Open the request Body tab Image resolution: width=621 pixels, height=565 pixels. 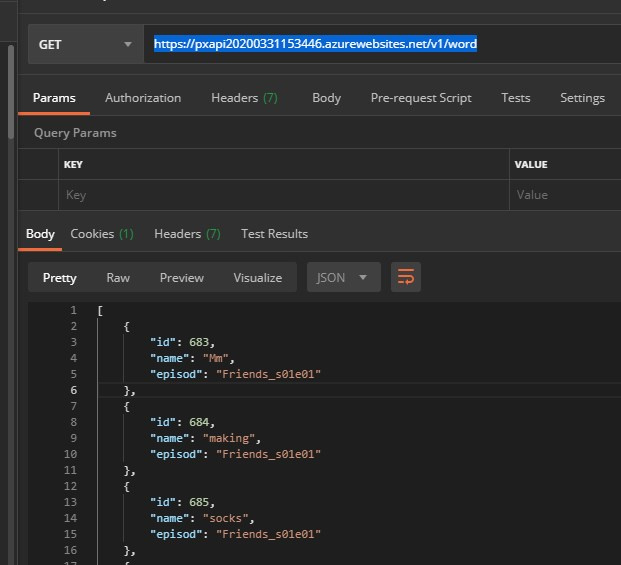pos(326,98)
